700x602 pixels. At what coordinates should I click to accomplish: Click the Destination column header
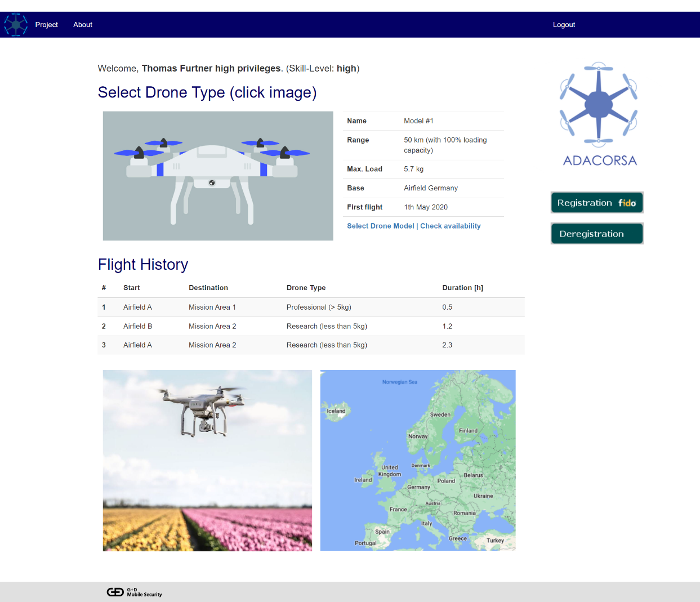[x=208, y=288]
